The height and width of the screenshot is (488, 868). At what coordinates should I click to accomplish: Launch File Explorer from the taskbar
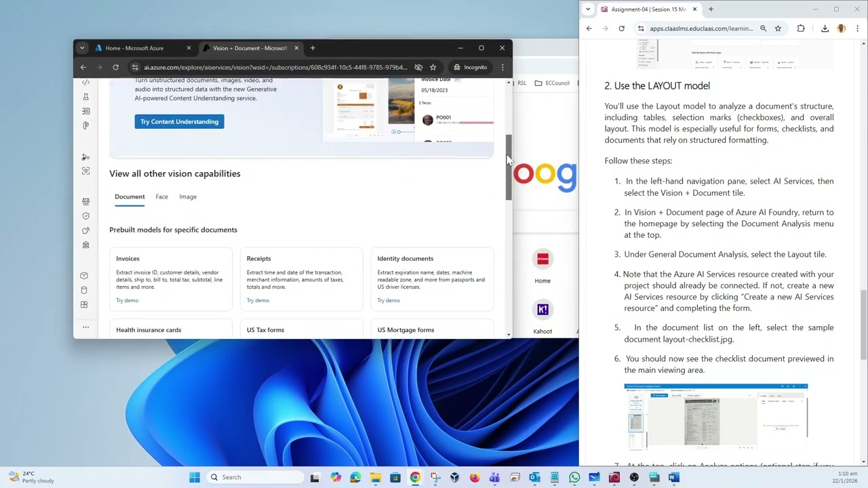376,477
